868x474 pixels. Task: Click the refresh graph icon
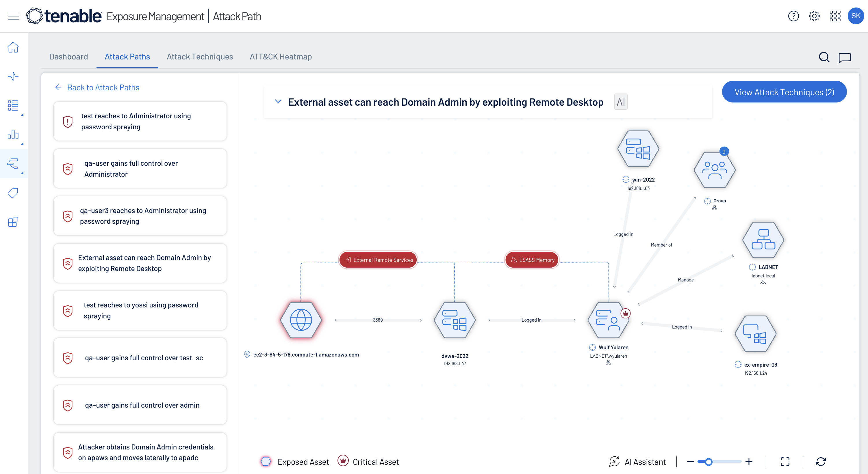coord(821,462)
